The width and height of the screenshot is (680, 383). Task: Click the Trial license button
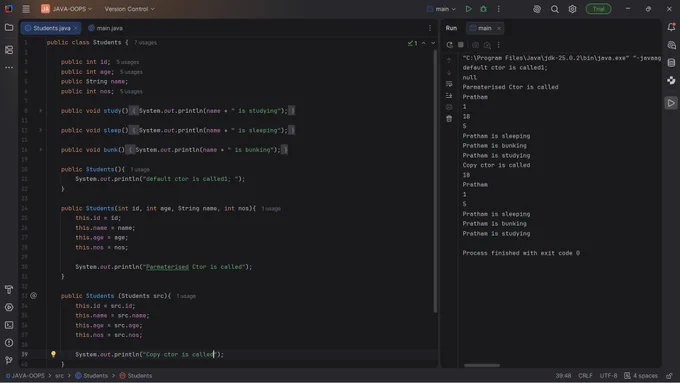pyautogui.click(x=598, y=9)
